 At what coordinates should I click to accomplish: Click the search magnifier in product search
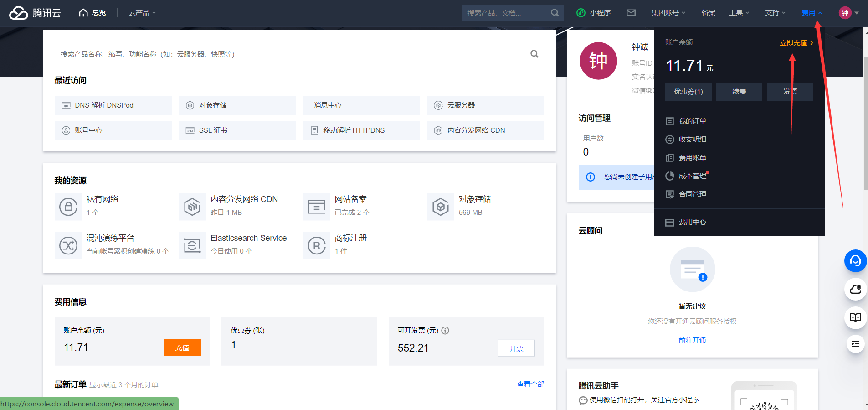(534, 54)
